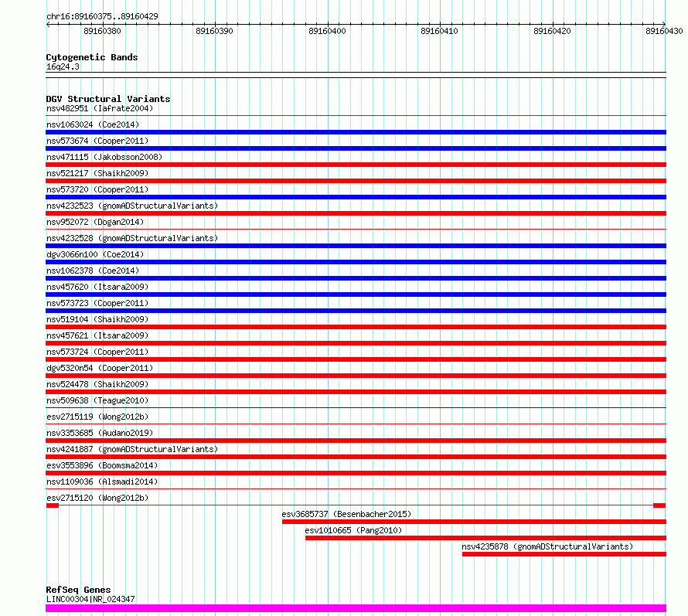Click the red esv1010665 variant bar
The height and width of the screenshot is (616, 688).
point(485,538)
